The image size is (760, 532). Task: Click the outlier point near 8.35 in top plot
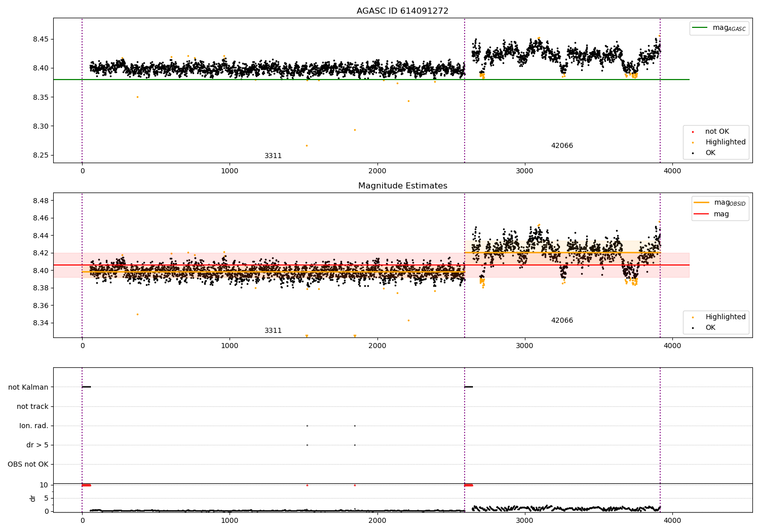[137, 97]
